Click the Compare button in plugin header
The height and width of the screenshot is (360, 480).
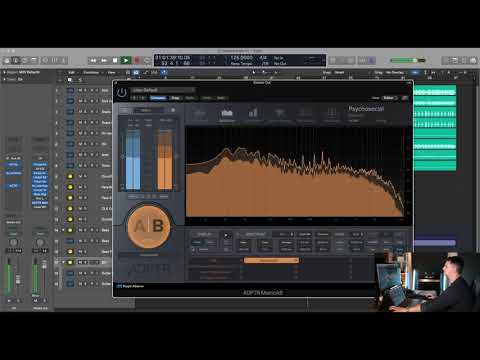click(x=158, y=98)
